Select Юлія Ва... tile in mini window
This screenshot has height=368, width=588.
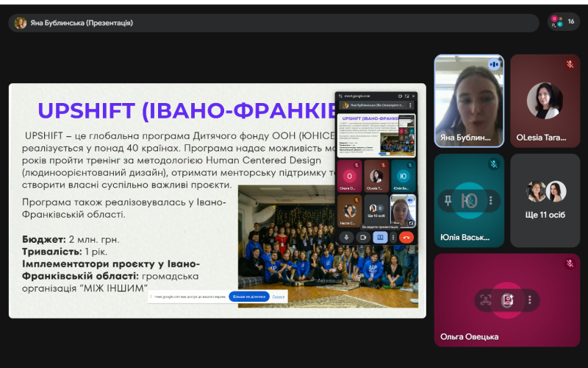click(403, 176)
